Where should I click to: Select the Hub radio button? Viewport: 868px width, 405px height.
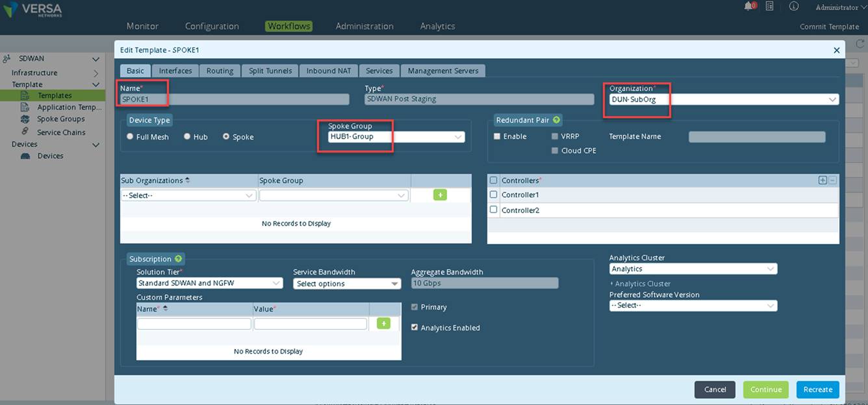[x=187, y=137]
